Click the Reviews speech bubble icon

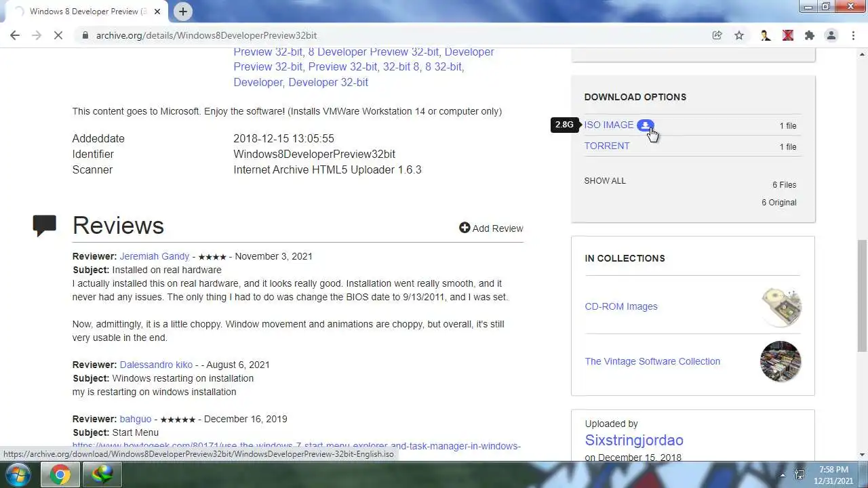pos(45,225)
